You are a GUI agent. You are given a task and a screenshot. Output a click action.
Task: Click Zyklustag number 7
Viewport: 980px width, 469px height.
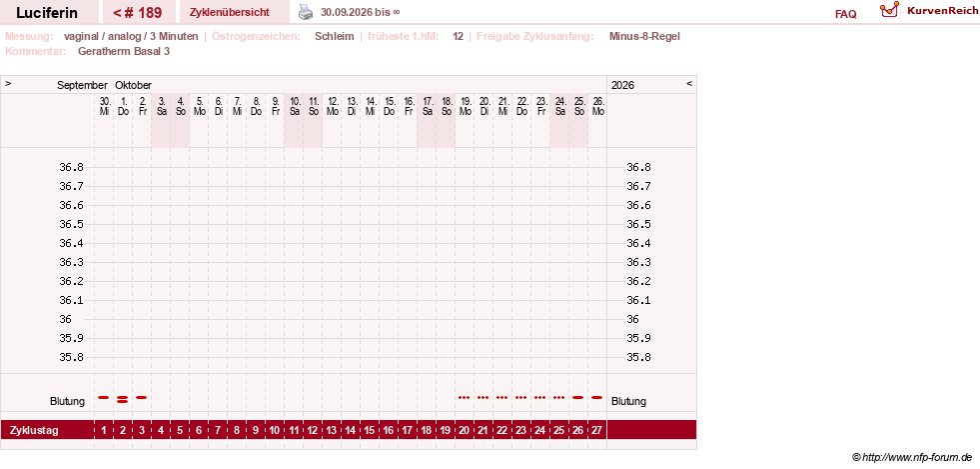[218, 430]
